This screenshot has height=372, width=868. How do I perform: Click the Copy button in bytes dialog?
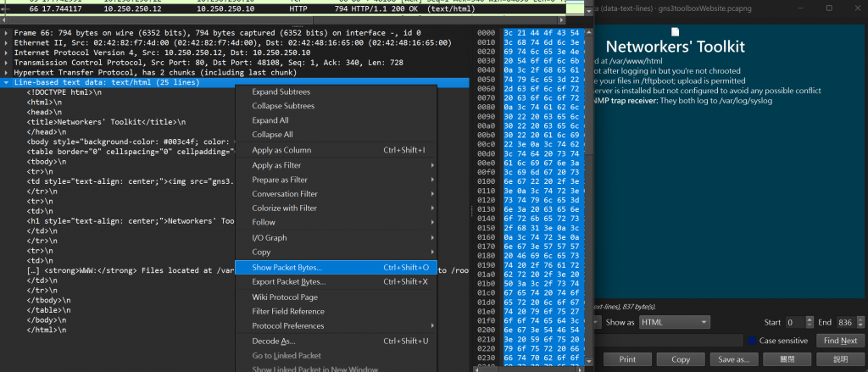681,359
